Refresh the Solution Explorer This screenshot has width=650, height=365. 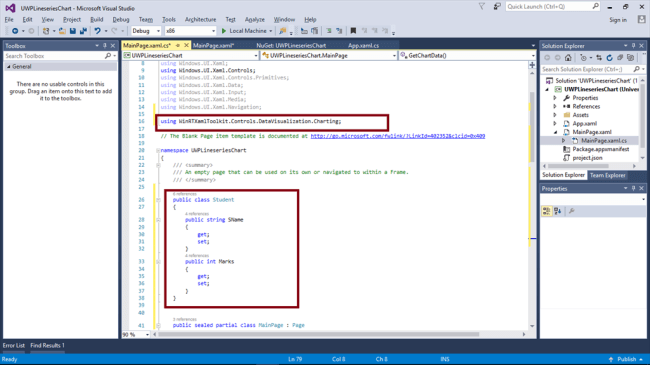(609, 58)
